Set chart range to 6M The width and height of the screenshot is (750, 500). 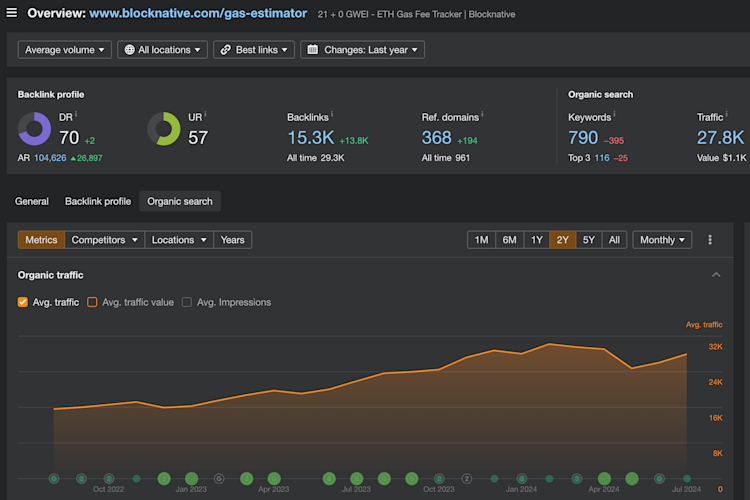click(509, 240)
